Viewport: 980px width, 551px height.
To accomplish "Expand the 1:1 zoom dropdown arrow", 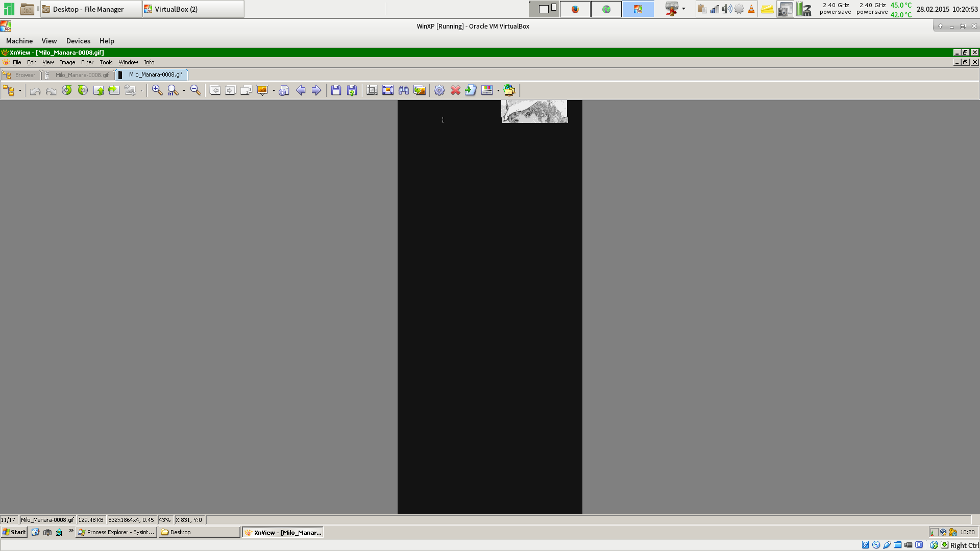I will pyautogui.click(x=184, y=91).
